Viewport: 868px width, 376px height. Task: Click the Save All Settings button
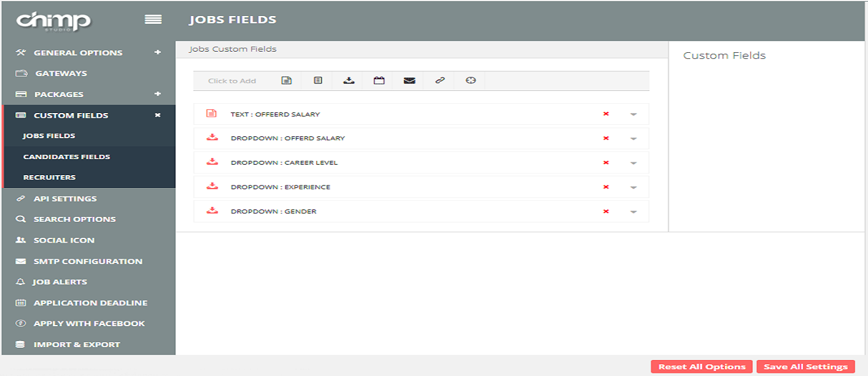(x=805, y=367)
